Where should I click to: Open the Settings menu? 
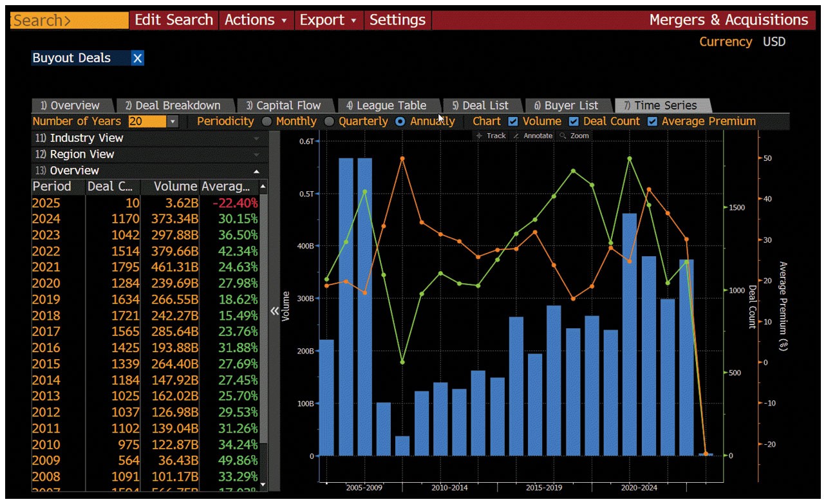[x=397, y=20]
